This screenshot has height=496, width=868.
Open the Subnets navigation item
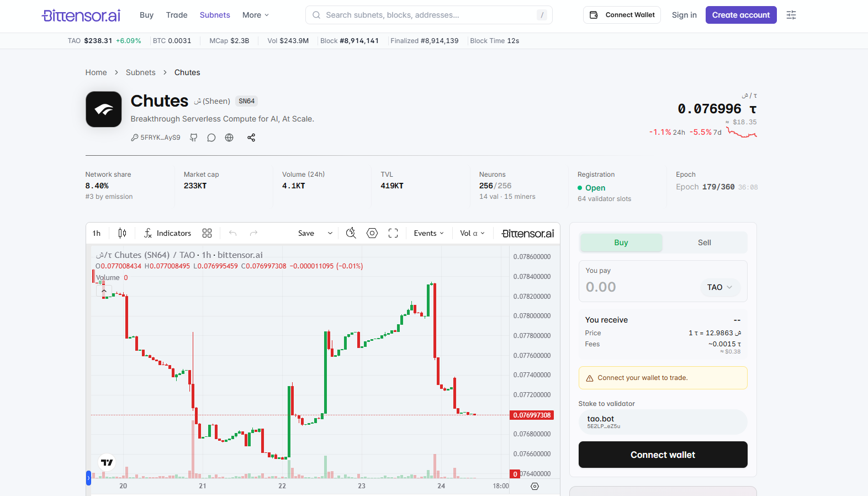[x=215, y=15]
